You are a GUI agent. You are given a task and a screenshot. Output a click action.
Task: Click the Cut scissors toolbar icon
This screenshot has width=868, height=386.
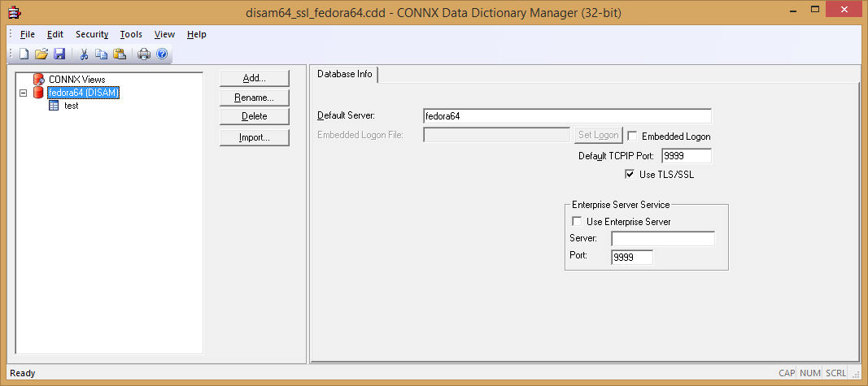pos(84,54)
